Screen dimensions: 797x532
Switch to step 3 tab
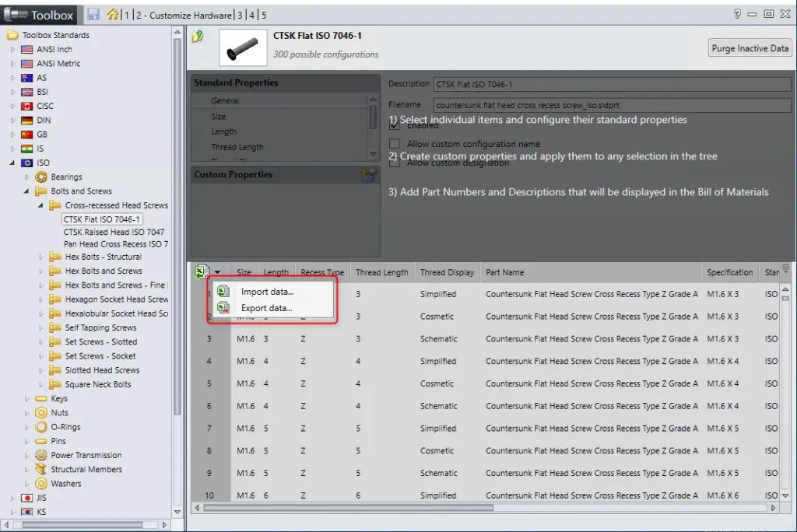click(x=240, y=16)
